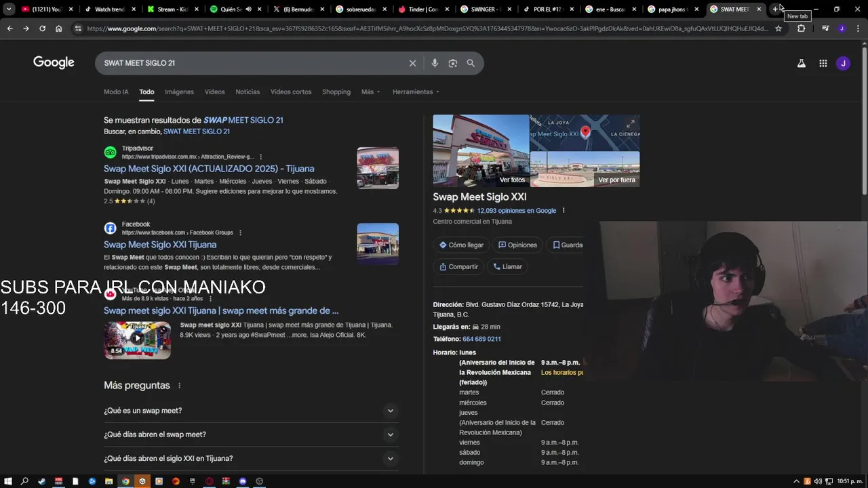Screen dimensions: 868x488
Task: Start voice search with microphone icon
Action: pyautogui.click(x=435, y=63)
